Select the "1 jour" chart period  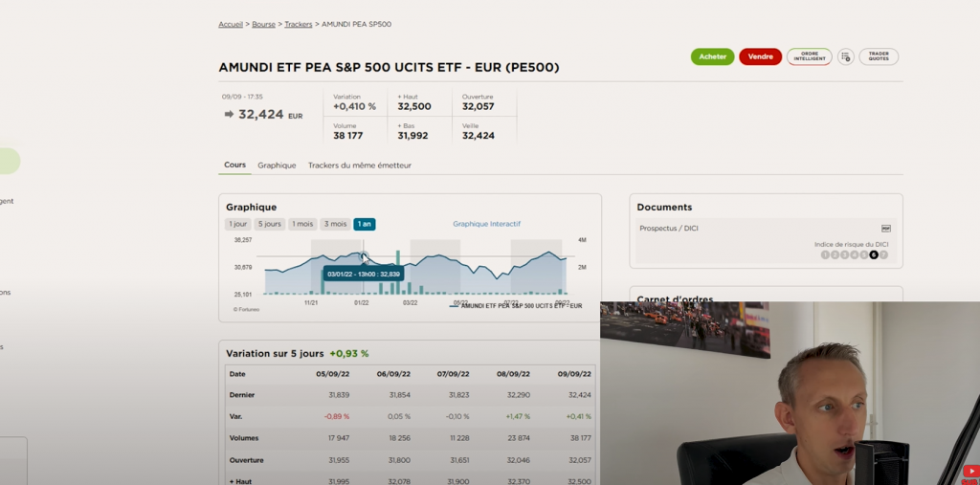coord(237,224)
